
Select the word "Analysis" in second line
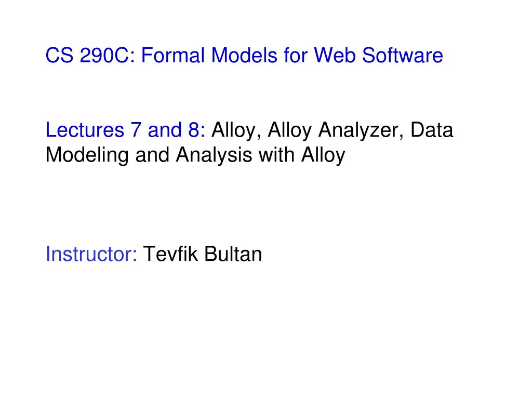point(214,155)
